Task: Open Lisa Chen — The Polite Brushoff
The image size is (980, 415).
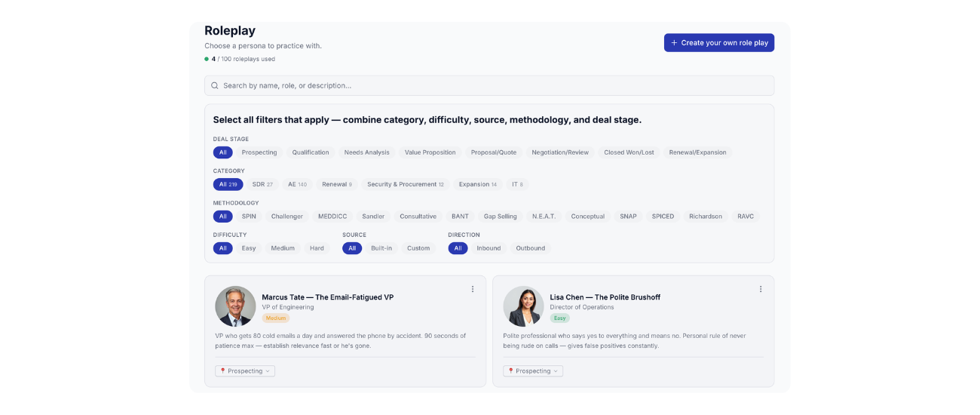Action: (x=605, y=297)
